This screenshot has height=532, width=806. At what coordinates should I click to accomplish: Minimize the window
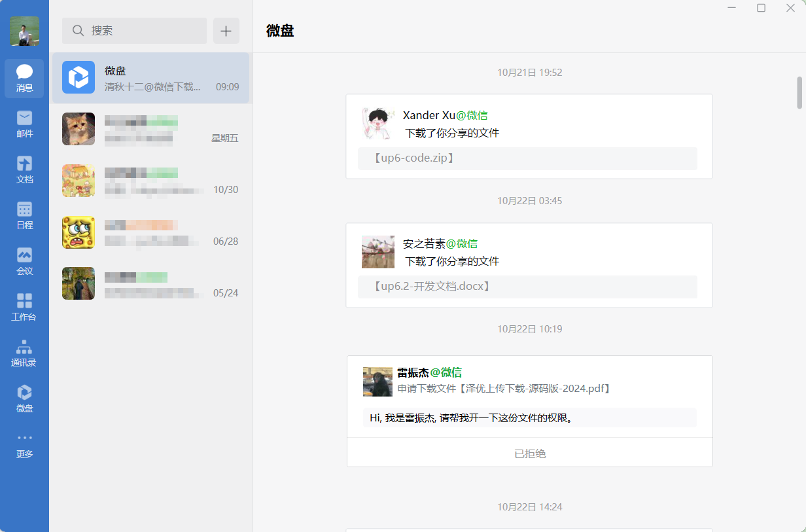[x=732, y=8]
